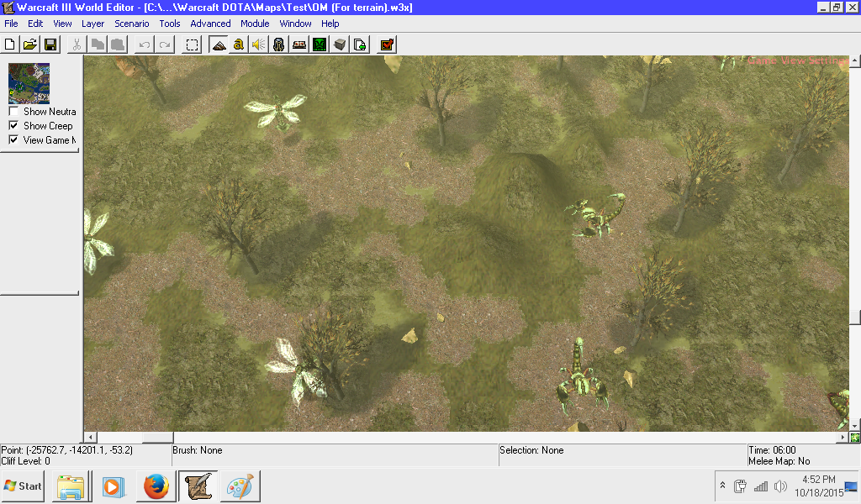Click the tray volume speaker icon
This screenshot has width=861, height=504.
(x=779, y=486)
